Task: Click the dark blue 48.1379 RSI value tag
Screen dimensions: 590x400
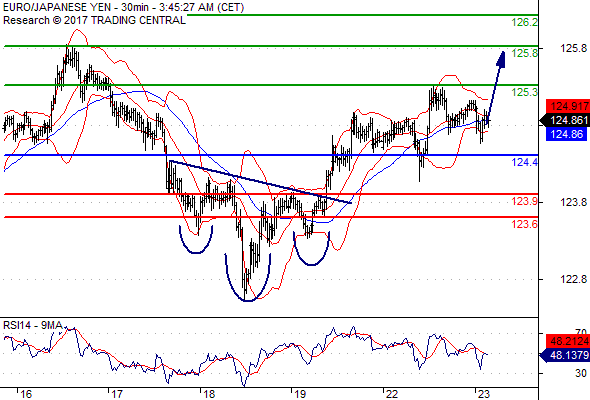Action: tap(566, 355)
